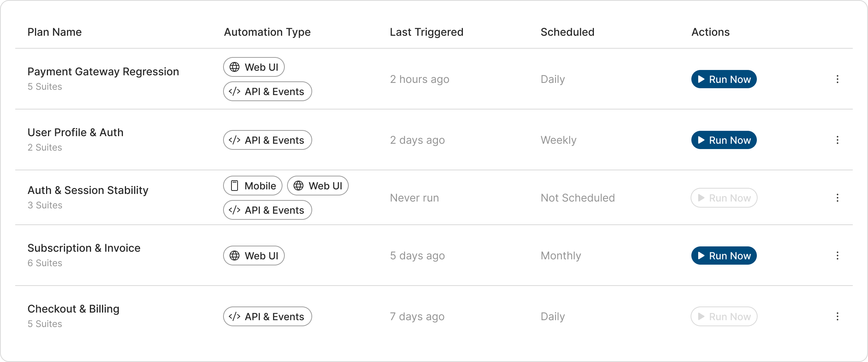Screen dimensions: 868x362
Task: Click the Mobile tag on Auth & Session Stability
Action: tap(253, 186)
